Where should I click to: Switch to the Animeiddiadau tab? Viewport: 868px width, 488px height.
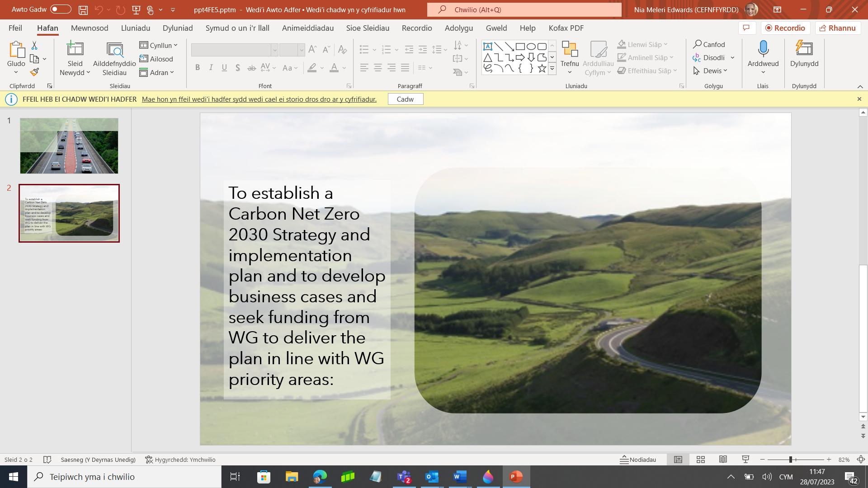click(x=307, y=28)
